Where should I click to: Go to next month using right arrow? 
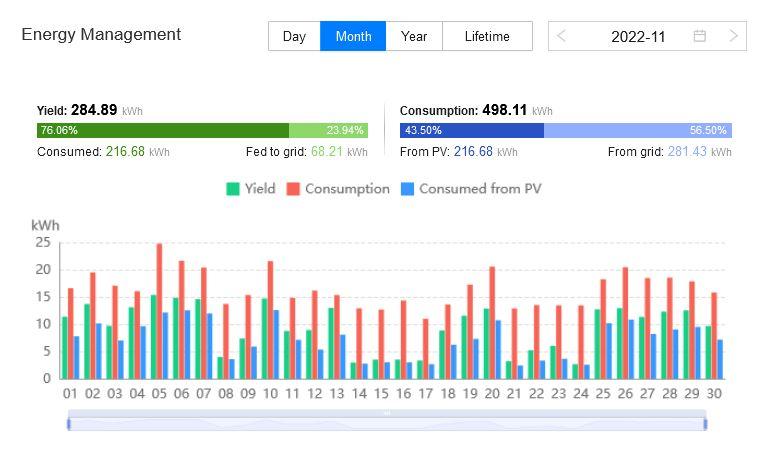pos(733,36)
